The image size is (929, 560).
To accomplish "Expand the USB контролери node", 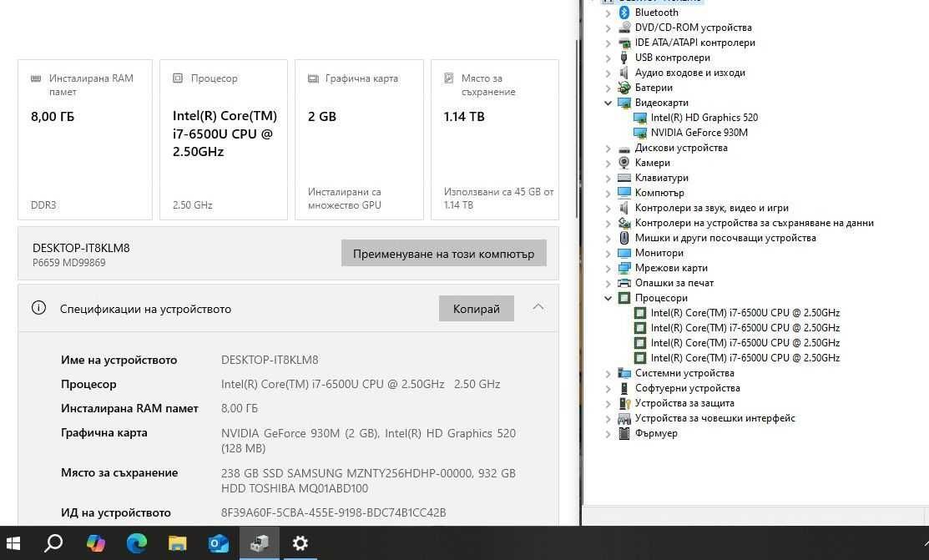I will [608, 58].
